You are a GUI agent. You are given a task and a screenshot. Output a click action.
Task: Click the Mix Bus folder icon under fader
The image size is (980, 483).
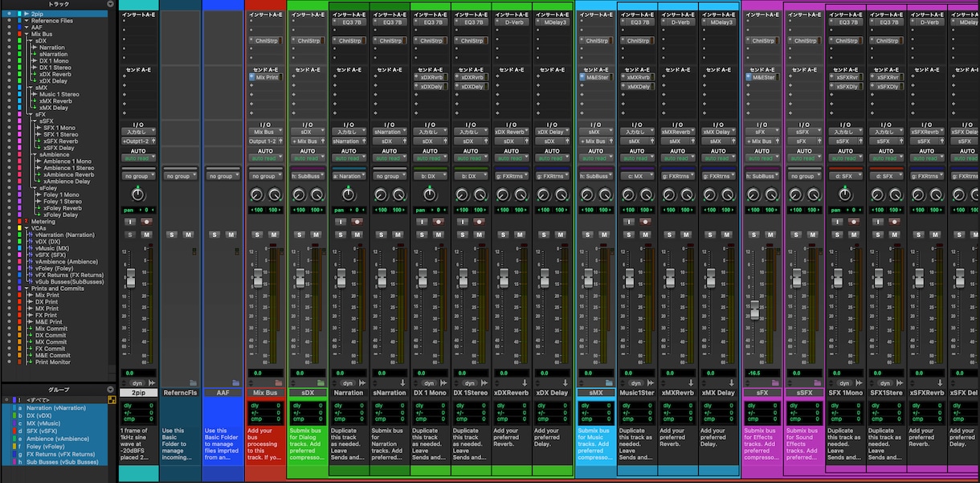click(x=277, y=383)
